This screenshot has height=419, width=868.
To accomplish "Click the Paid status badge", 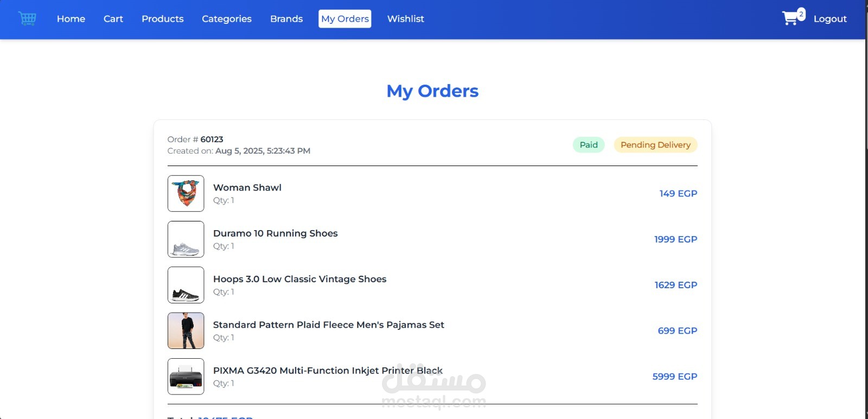I will click(x=589, y=145).
